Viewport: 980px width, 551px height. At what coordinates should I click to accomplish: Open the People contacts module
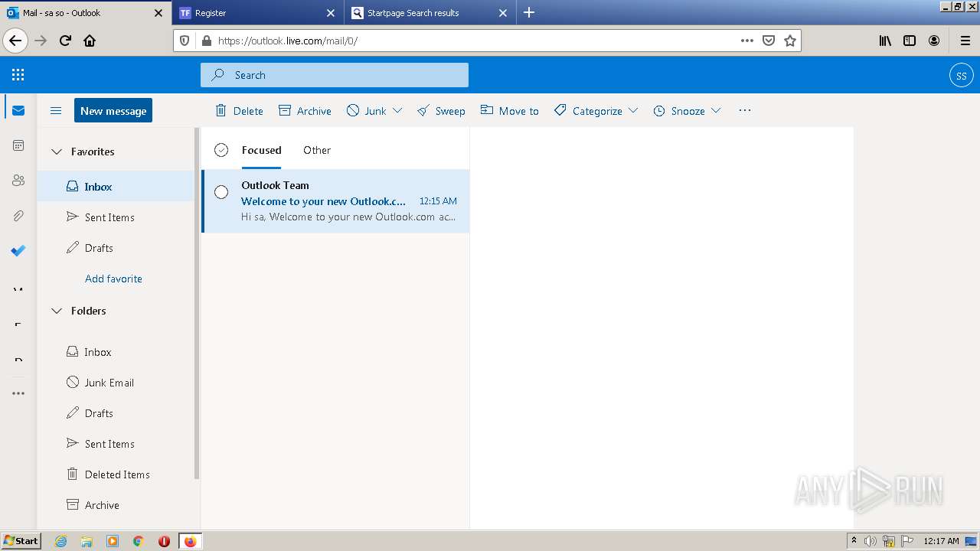[18, 181]
